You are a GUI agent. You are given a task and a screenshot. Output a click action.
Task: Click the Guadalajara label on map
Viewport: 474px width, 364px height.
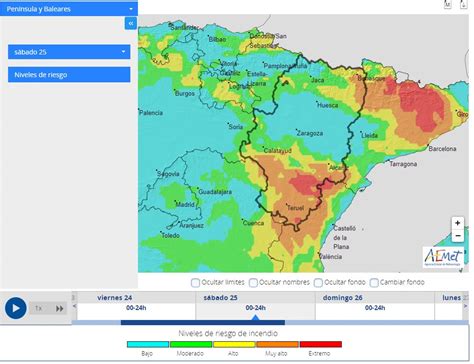pos(215,192)
